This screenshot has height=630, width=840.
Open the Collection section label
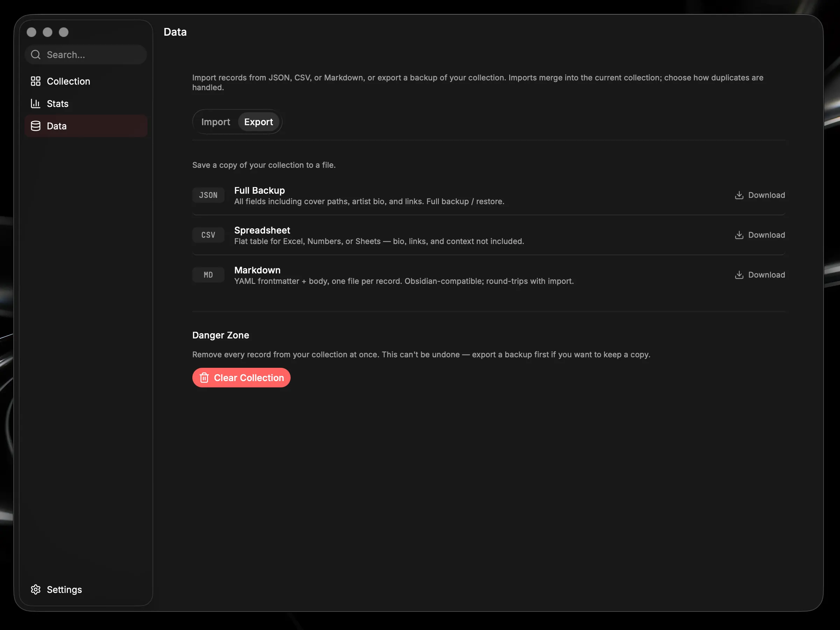pyautogui.click(x=68, y=81)
